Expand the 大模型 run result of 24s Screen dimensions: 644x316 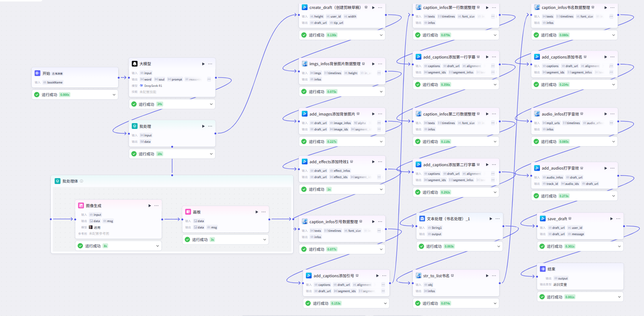211,104
